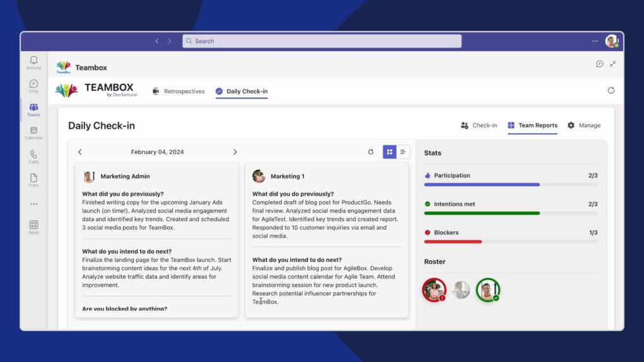This screenshot has height=362, width=644.
Task: Collapse the tab with minimize arrows icon
Action: point(613,64)
